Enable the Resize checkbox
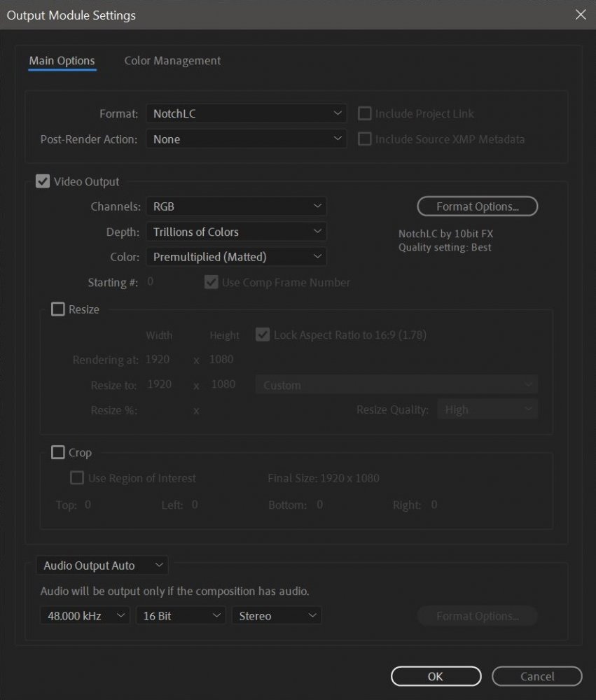This screenshot has width=596, height=700. click(58, 309)
